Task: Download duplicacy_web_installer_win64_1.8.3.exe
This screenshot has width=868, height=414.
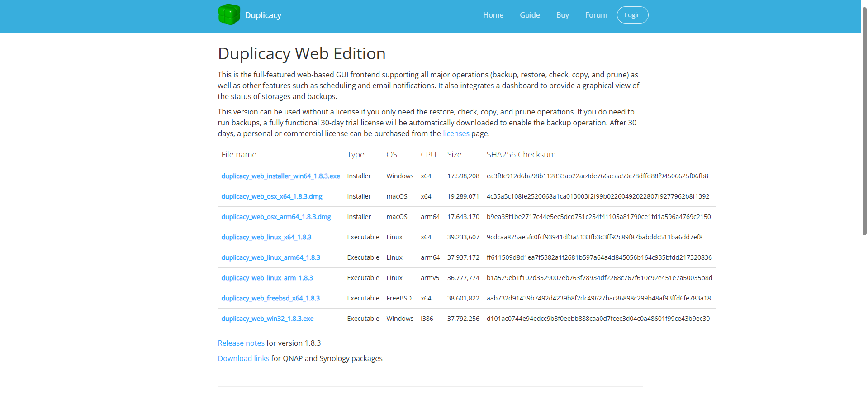Action: [x=280, y=176]
